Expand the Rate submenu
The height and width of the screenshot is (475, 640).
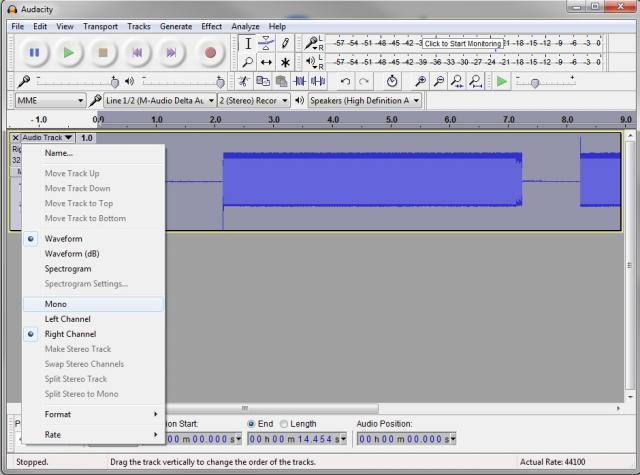click(94, 435)
